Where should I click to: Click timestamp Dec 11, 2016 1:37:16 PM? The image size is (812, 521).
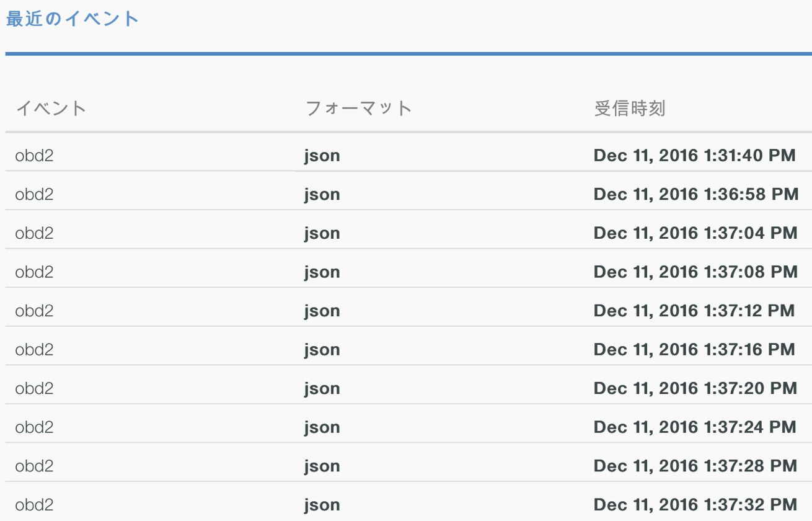(x=694, y=349)
